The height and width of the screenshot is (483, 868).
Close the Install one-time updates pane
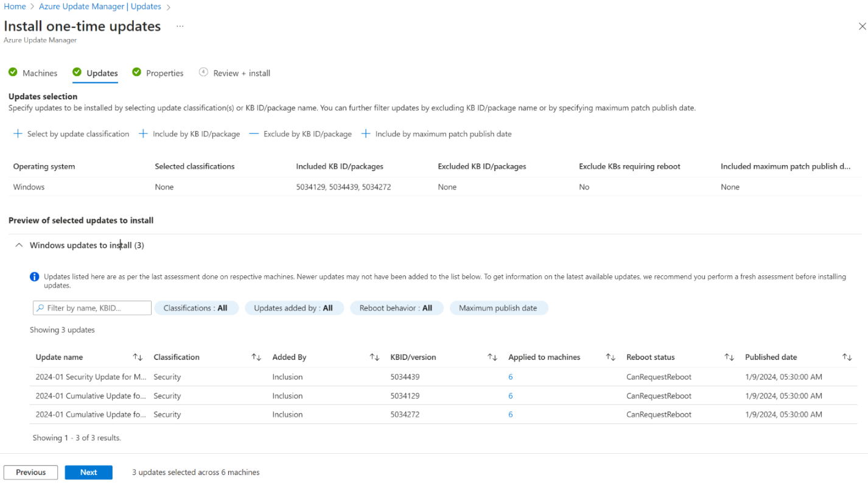point(862,26)
